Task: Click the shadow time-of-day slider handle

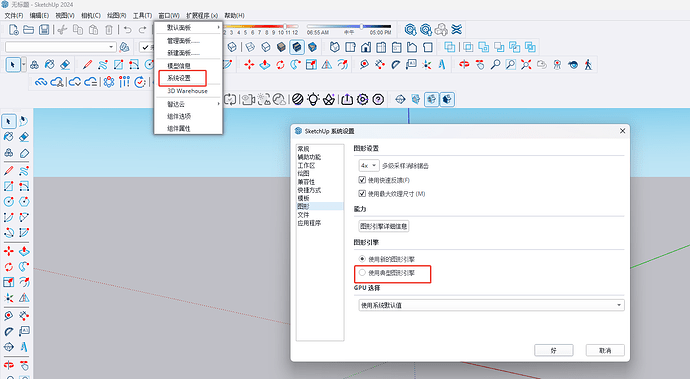Action: [361, 27]
